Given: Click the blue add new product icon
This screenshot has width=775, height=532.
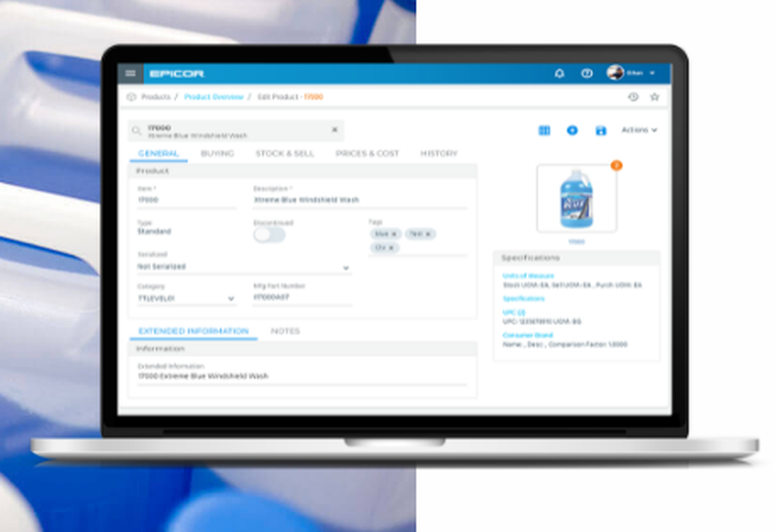Looking at the screenshot, I should coord(573,130).
